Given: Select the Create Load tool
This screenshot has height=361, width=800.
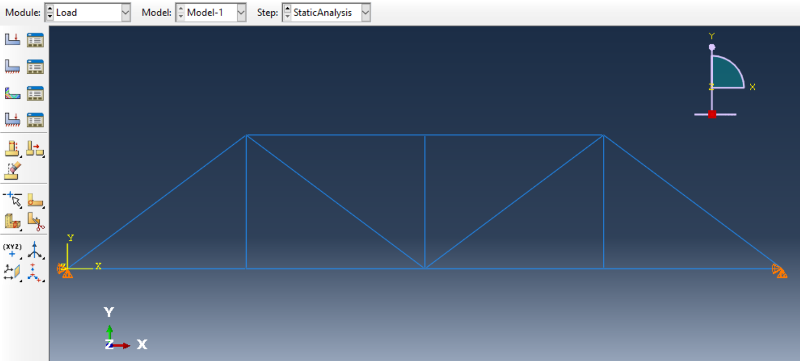Looking at the screenshot, I should [12, 40].
